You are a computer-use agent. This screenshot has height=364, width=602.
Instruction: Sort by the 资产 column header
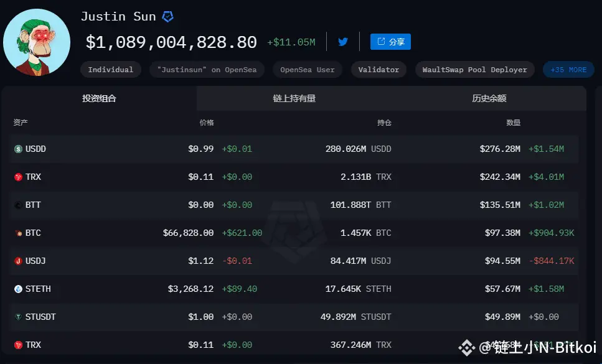[21, 123]
